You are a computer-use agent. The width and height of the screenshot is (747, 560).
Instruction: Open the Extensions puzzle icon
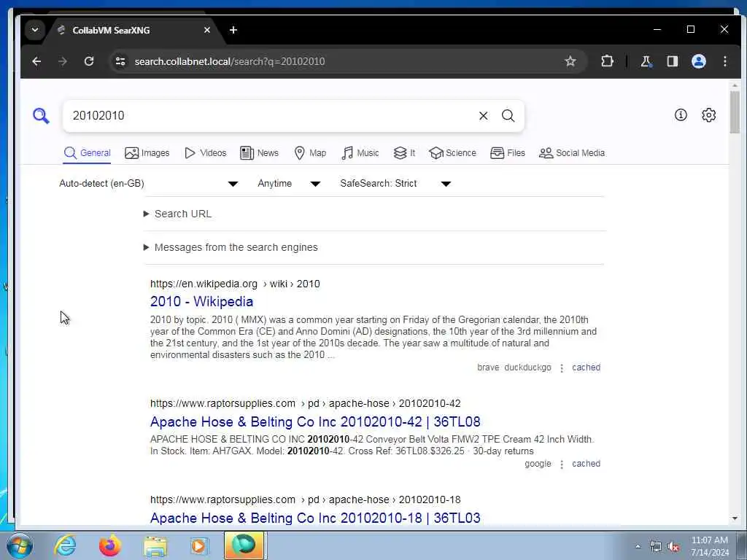(607, 61)
